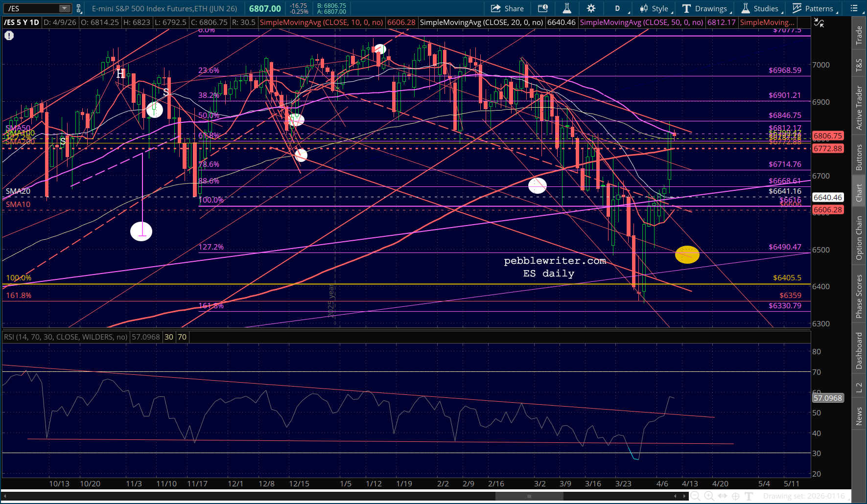Open the Studies menu
Viewport: 867px width, 504px height.
(x=761, y=8)
